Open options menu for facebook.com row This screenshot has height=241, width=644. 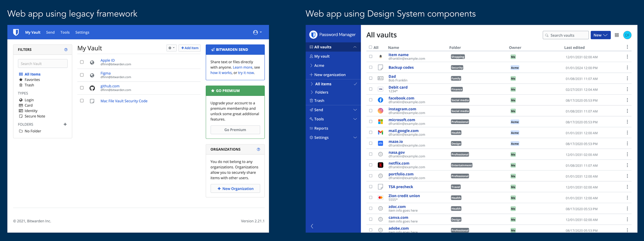click(627, 100)
